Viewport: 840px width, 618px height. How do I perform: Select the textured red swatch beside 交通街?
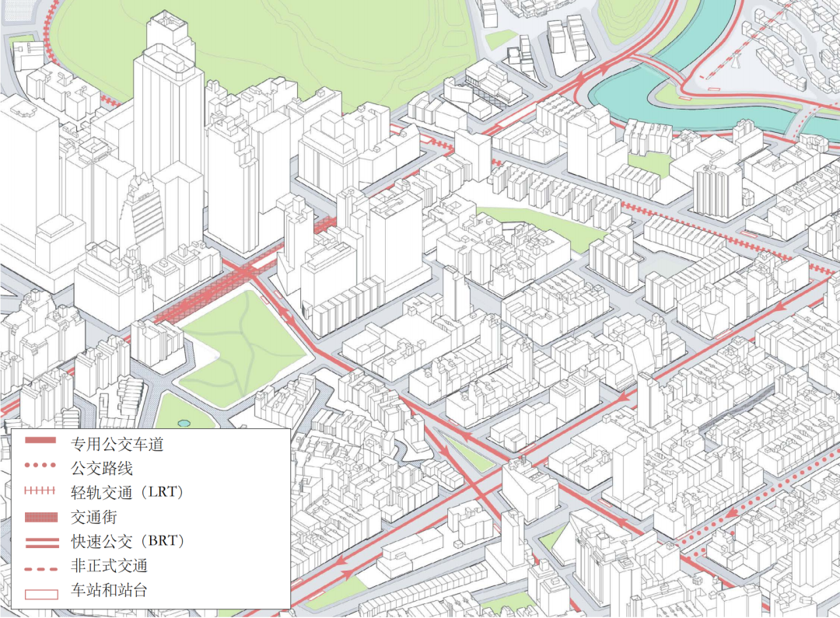41,517
